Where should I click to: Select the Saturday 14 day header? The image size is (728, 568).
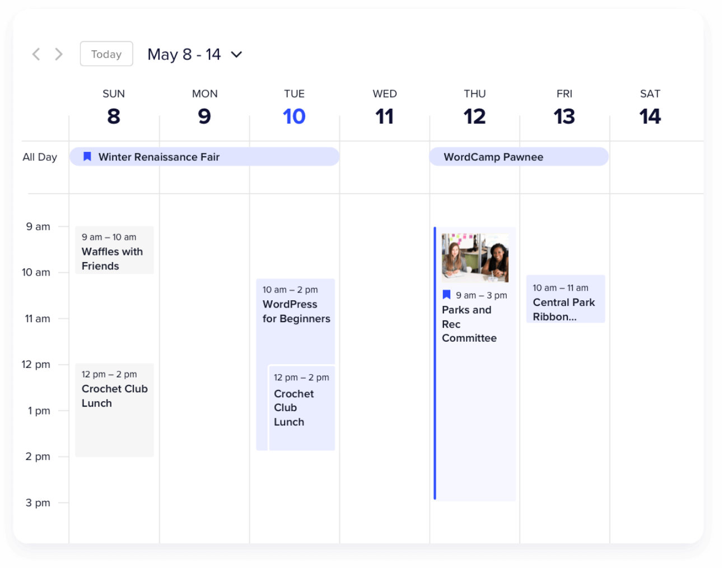pyautogui.click(x=650, y=117)
